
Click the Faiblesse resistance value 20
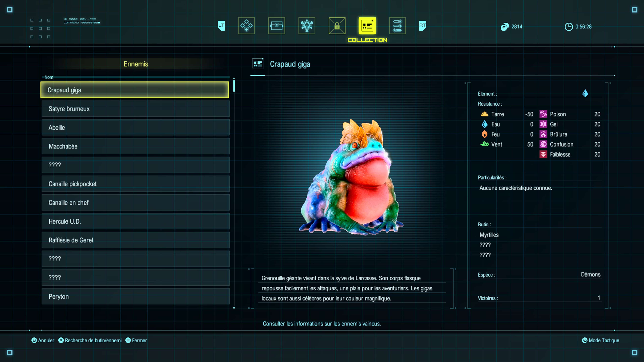coord(597,154)
